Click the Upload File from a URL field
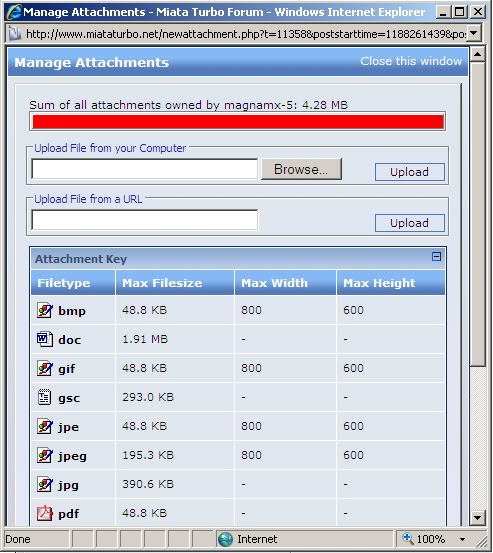This screenshot has height=553, width=493. pyautogui.click(x=145, y=220)
